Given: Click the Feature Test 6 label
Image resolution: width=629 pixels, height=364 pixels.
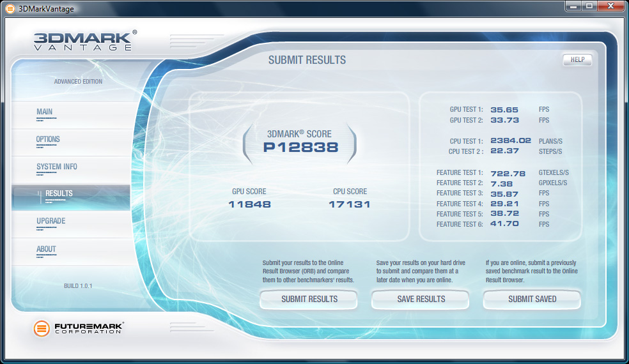Looking at the screenshot, I should pos(460,225).
